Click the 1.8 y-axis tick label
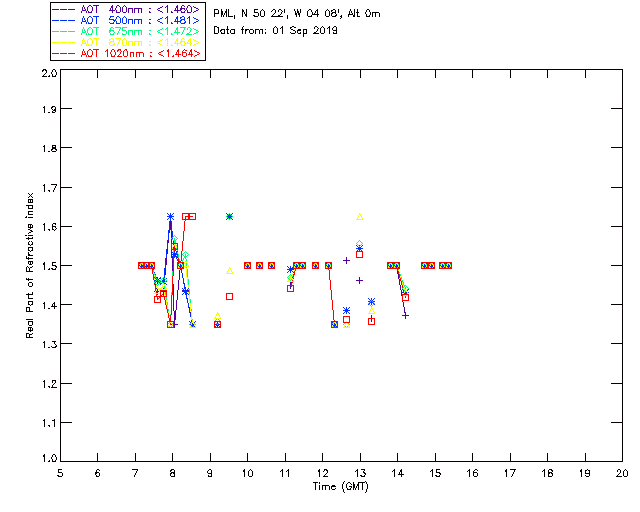Screen dimensions: 640x512 coord(49,148)
